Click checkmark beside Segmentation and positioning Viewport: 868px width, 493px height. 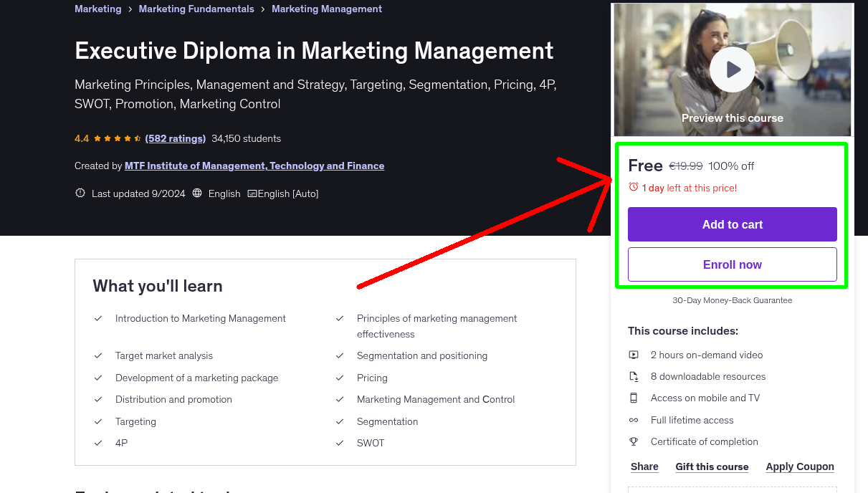(340, 355)
